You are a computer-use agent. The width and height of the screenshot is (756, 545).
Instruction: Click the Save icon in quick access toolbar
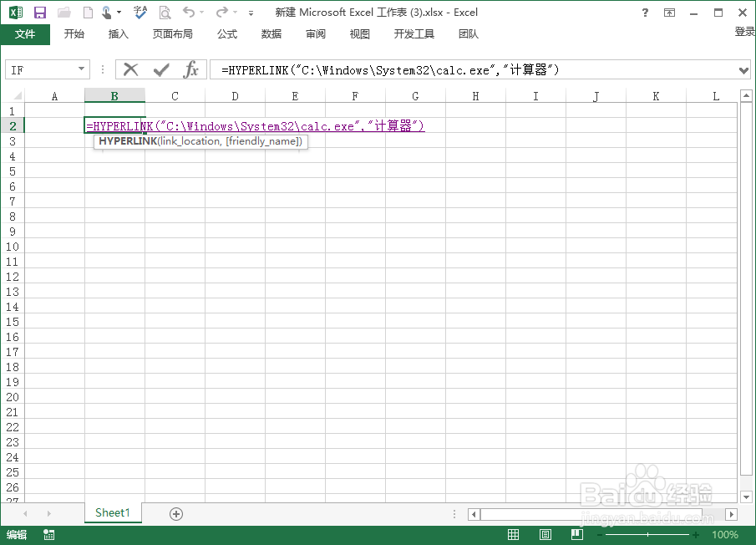point(39,13)
